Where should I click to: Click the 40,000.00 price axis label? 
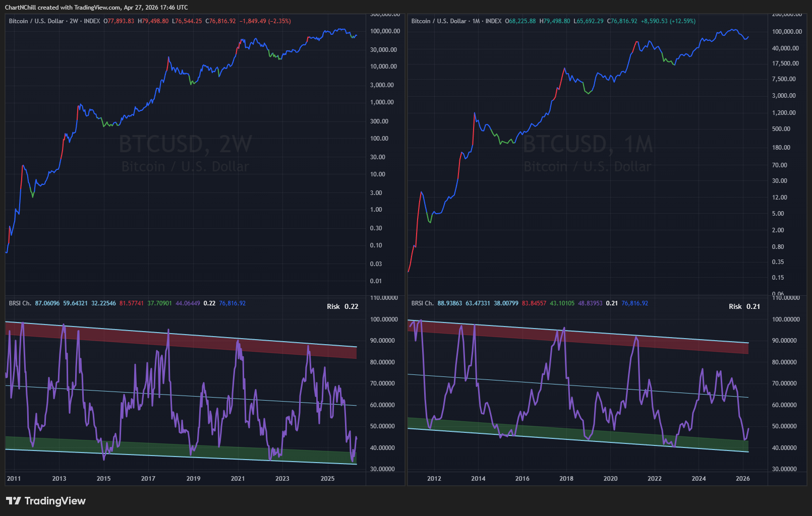click(x=786, y=48)
